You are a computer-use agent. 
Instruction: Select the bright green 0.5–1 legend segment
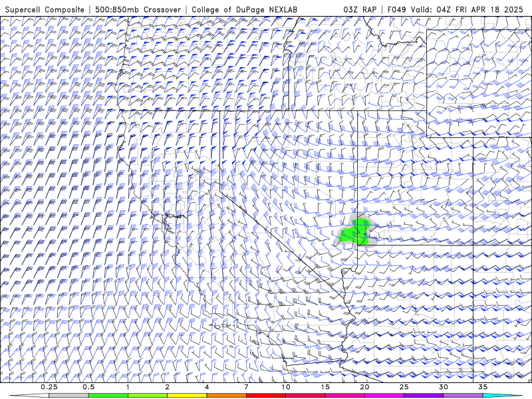(108, 396)
